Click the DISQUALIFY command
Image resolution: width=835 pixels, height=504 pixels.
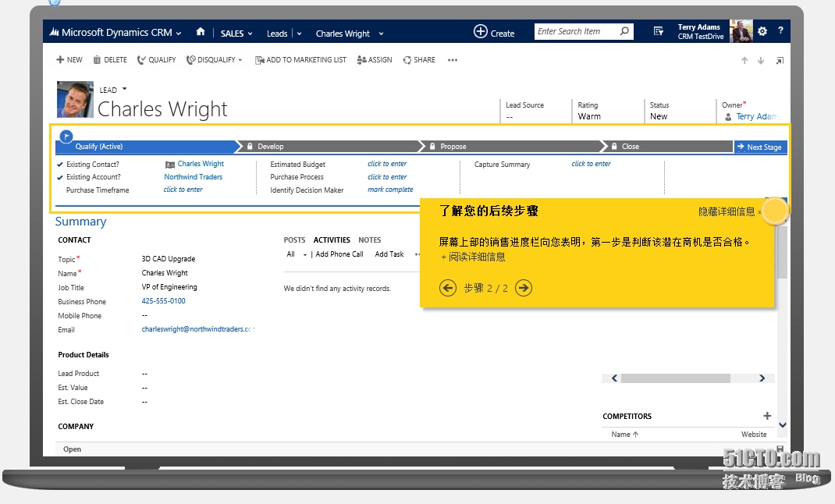(x=211, y=59)
